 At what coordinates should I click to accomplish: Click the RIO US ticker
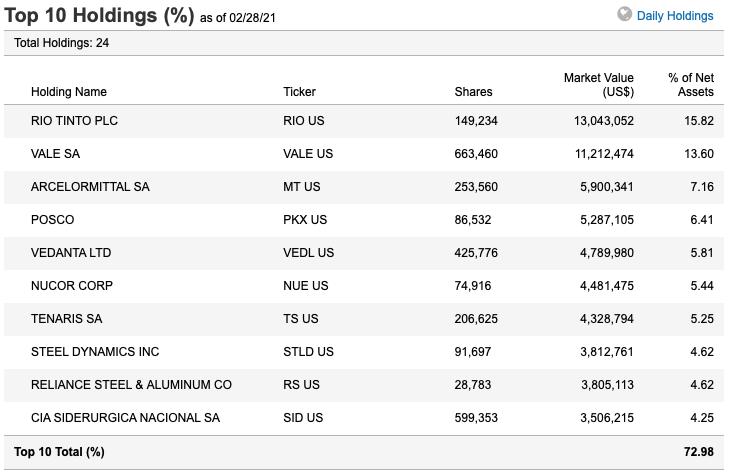pyautogui.click(x=304, y=121)
